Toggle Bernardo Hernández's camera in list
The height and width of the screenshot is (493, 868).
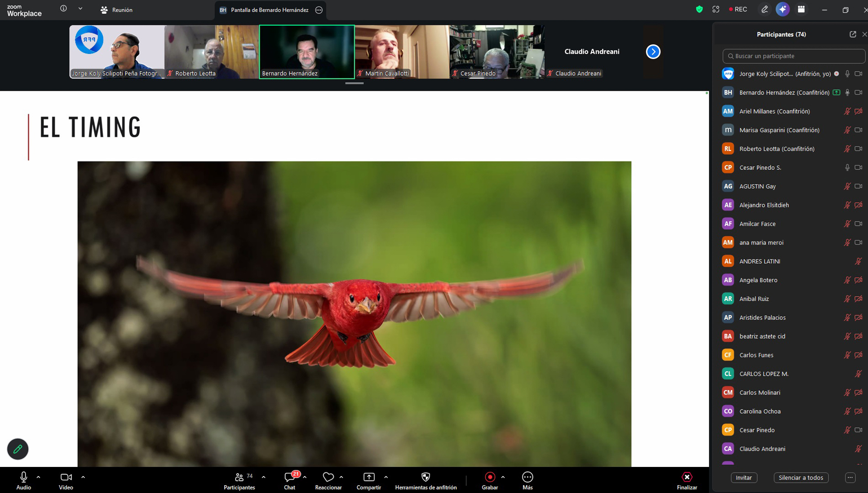[x=858, y=93]
